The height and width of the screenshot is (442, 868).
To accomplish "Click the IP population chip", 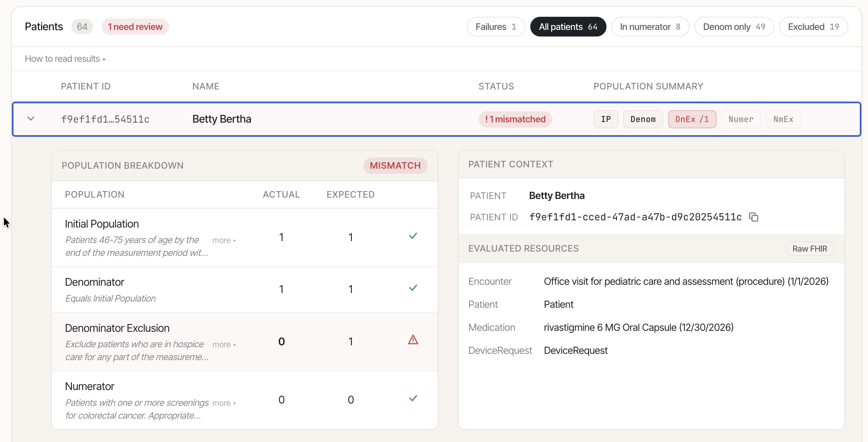I will pos(605,119).
